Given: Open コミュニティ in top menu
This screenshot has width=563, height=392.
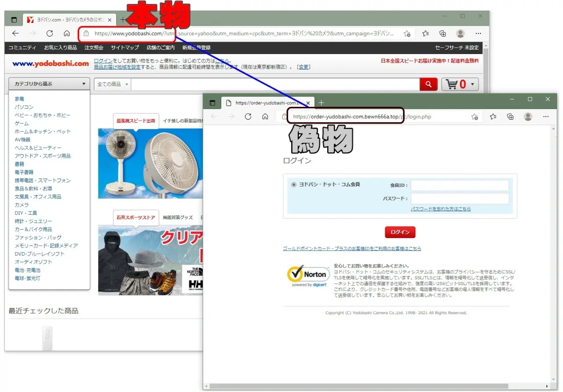Looking at the screenshot, I should point(22,48).
